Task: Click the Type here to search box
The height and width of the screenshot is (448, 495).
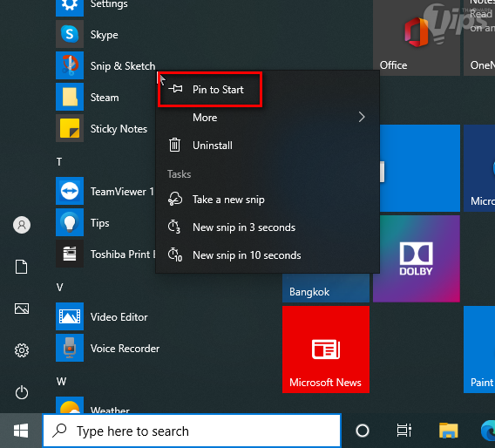Action: tap(192, 431)
